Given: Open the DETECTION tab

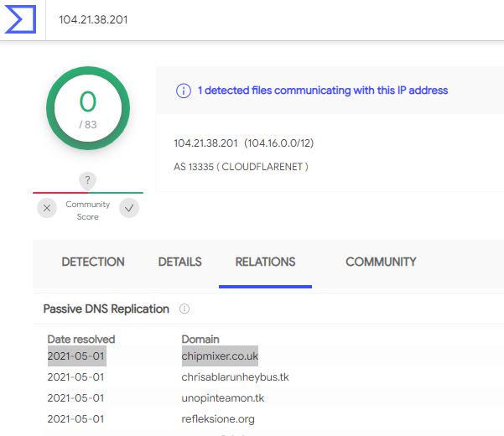Looking at the screenshot, I should tap(93, 262).
